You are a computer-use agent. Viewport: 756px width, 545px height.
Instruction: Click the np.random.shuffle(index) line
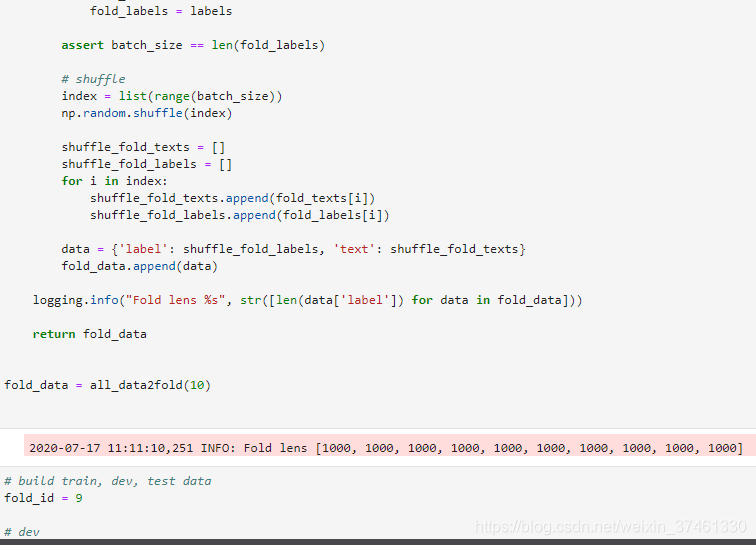[x=147, y=113]
